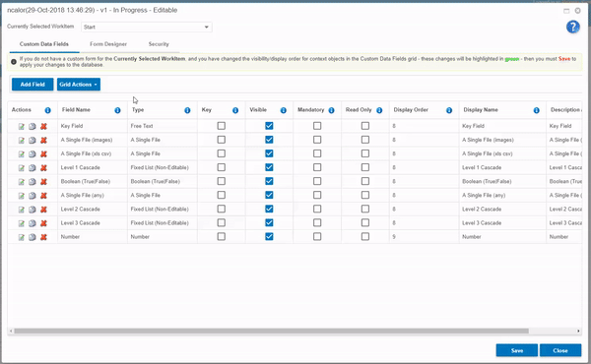This screenshot has width=591, height=364.
Task: Delete the A Single File (images) row
Action: click(x=43, y=140)
